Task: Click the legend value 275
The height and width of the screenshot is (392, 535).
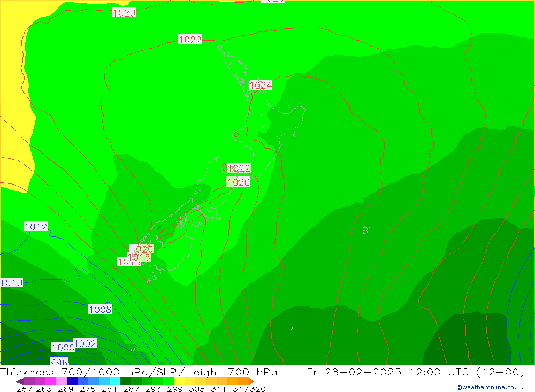Action: pyautogui.click(x=88, y=389)
